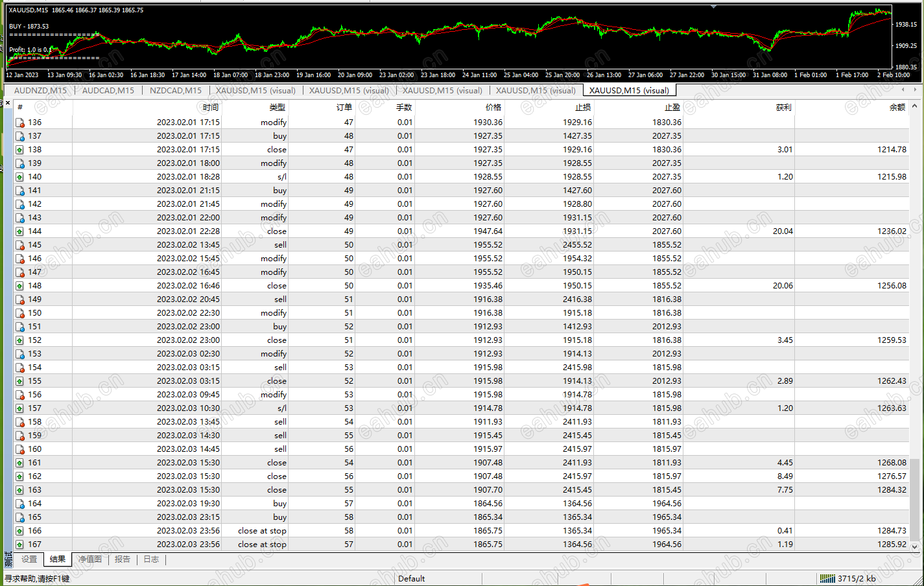This screenshot has width=924, height=586.
Task: Click the Default profile in status bar
Action: click(x=412, y=579)
